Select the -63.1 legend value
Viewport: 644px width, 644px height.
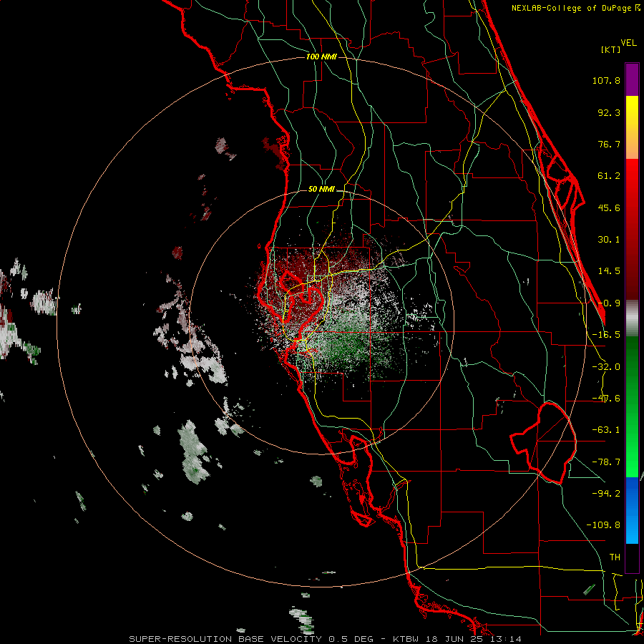606,430
